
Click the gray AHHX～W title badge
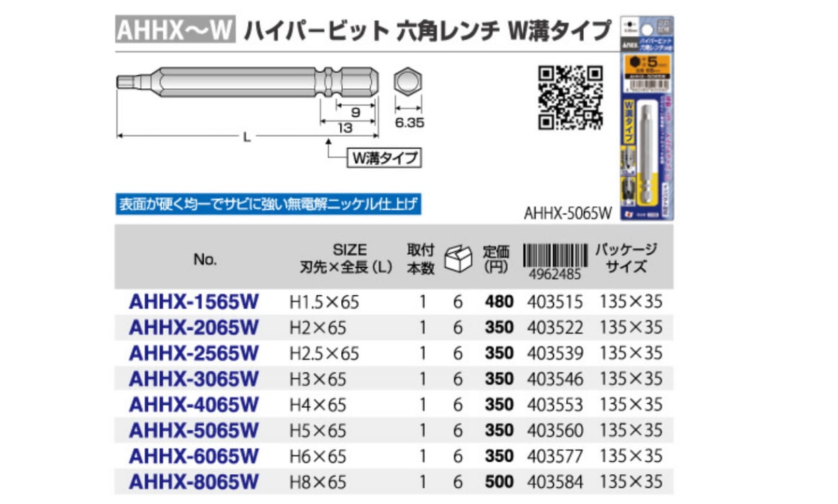pyautogui.click(x=175, y=30)
